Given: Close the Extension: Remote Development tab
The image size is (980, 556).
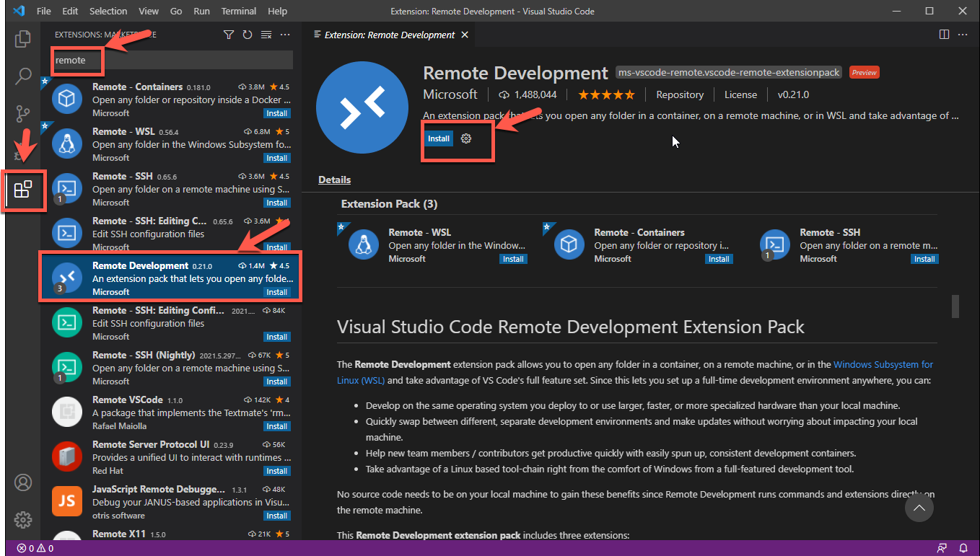Looking at the screenshot, I should tap(465, 35).
